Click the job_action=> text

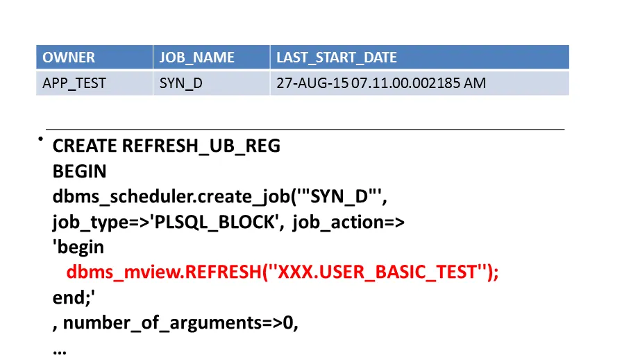coord(348,222)
